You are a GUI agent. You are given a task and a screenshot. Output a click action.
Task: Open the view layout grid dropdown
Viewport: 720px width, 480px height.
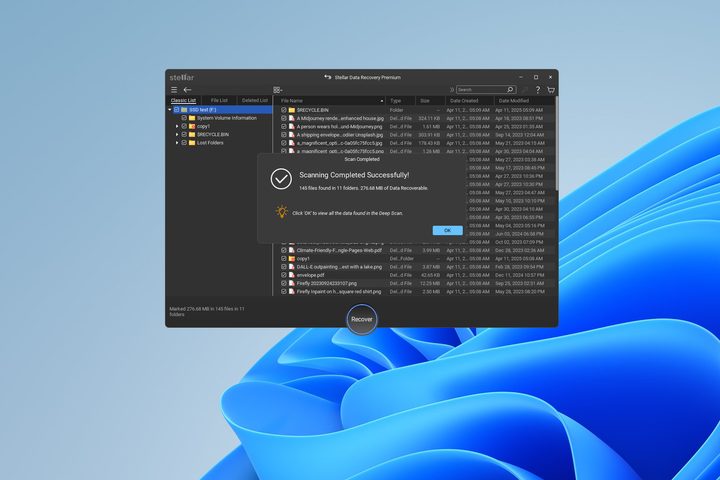[277, 90]
